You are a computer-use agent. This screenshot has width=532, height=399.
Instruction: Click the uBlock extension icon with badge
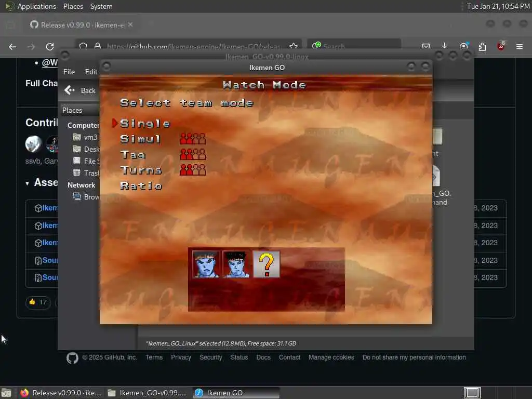pos(501,46)
